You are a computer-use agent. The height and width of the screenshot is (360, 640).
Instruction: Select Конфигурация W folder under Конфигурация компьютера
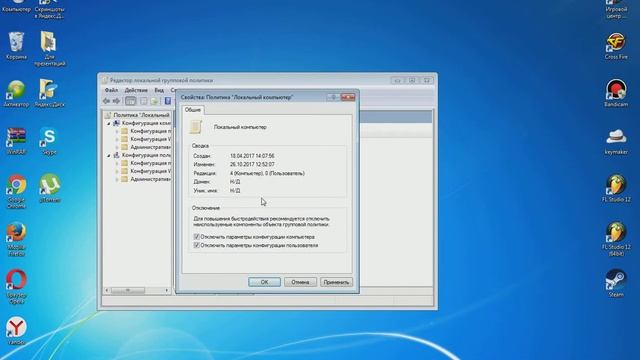coord(151,139)
